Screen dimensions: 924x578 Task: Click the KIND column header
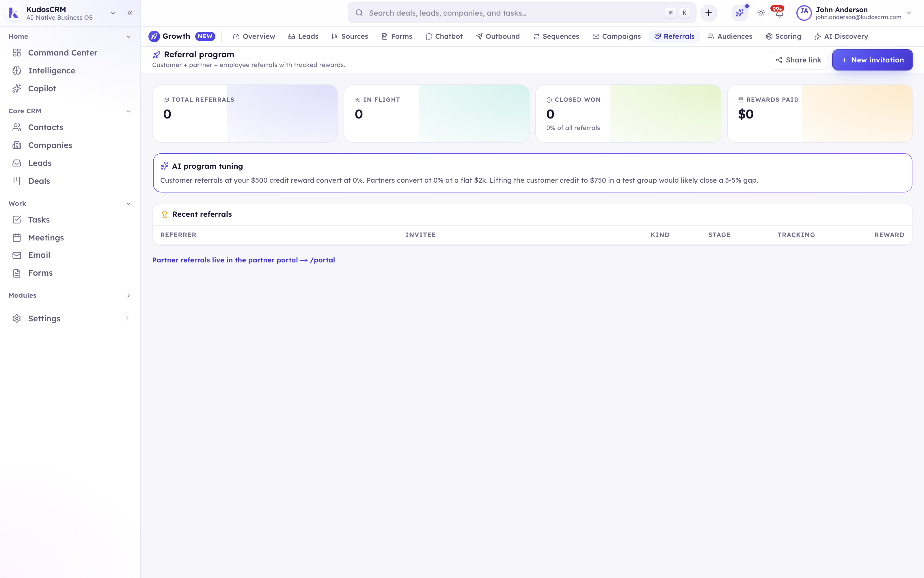(660, 235)
